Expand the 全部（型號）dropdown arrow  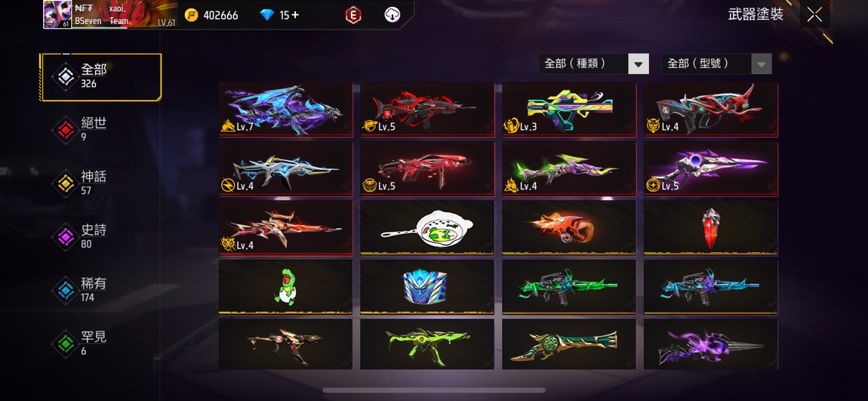click(761, 64)
